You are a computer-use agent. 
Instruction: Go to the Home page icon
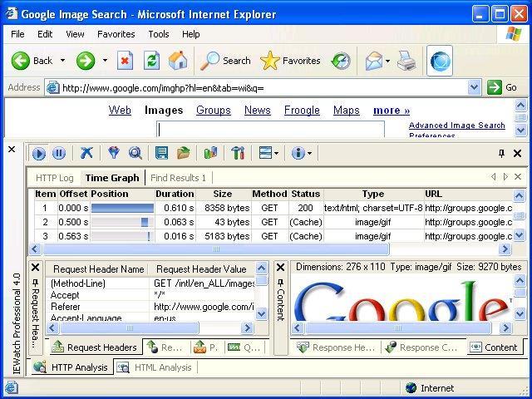[x=178, y=61]
